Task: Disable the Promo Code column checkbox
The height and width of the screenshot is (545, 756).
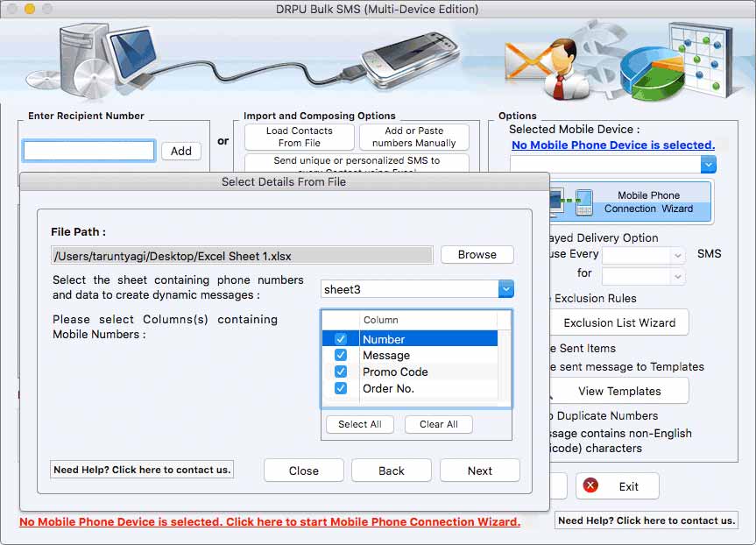Action: point(343,372)
